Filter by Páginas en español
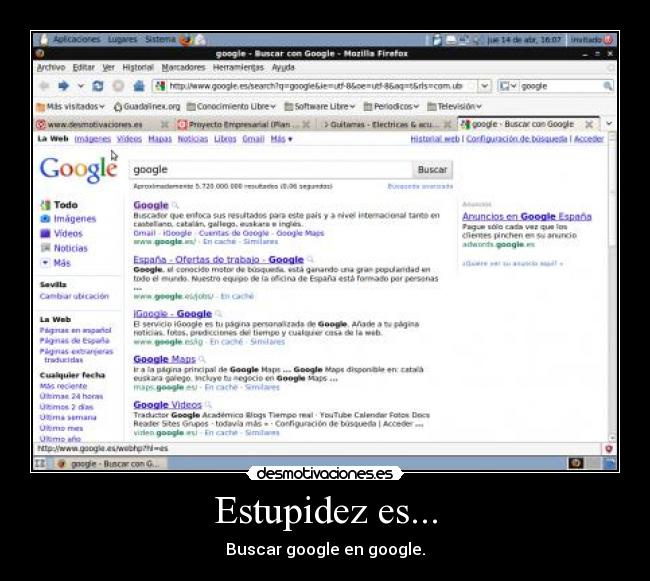 point(75,330)
